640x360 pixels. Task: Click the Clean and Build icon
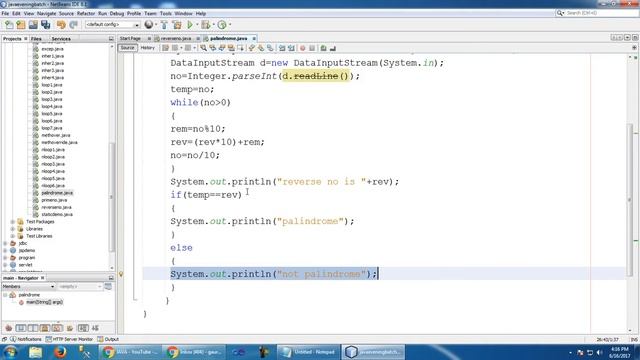click(x=177, y=25)
